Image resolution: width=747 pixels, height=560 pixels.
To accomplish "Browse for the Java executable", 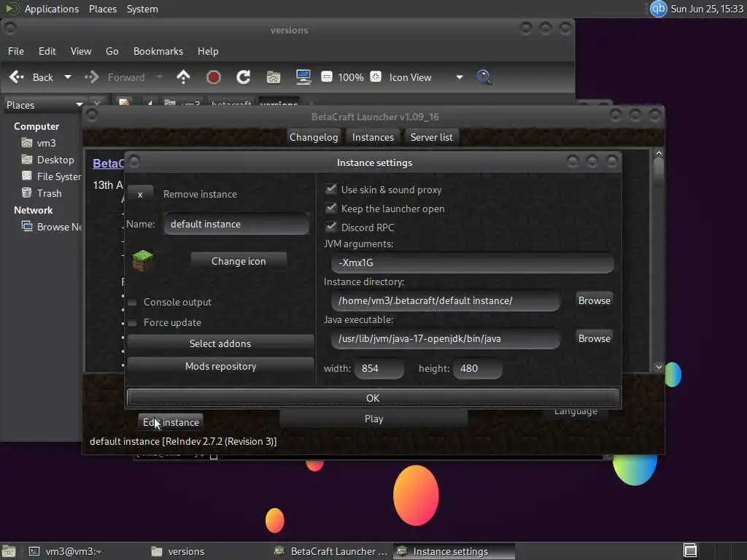I will 594,338.
